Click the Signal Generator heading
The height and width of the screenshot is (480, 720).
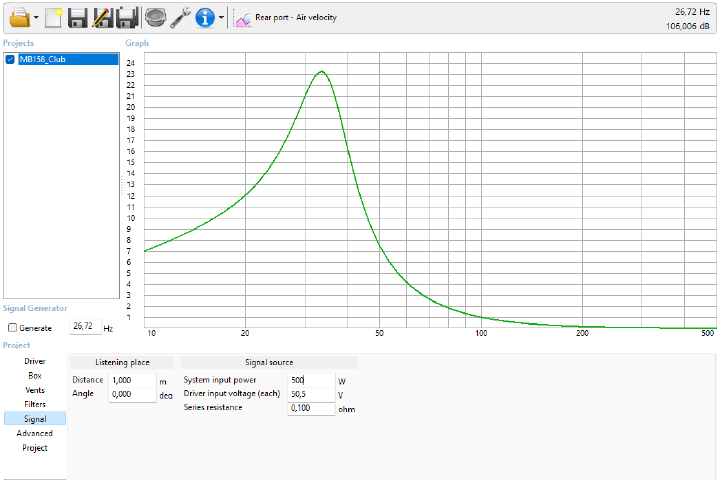click(x=35, y=308)
